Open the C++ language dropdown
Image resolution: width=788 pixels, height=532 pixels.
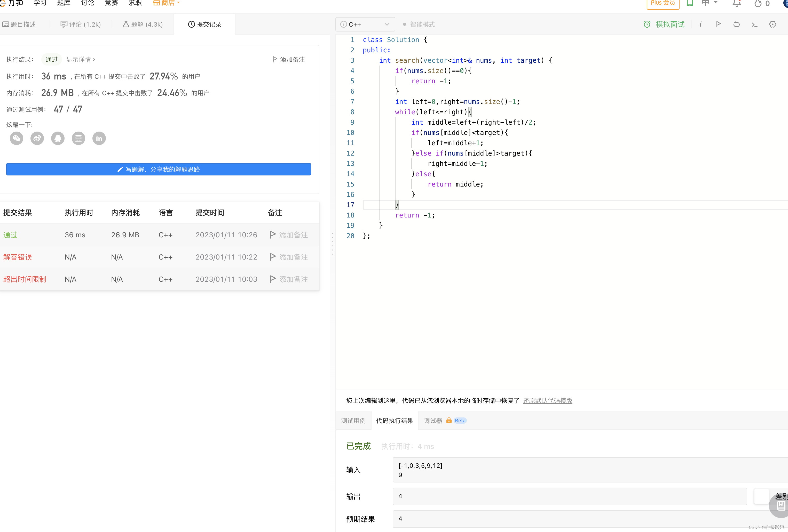365,25
